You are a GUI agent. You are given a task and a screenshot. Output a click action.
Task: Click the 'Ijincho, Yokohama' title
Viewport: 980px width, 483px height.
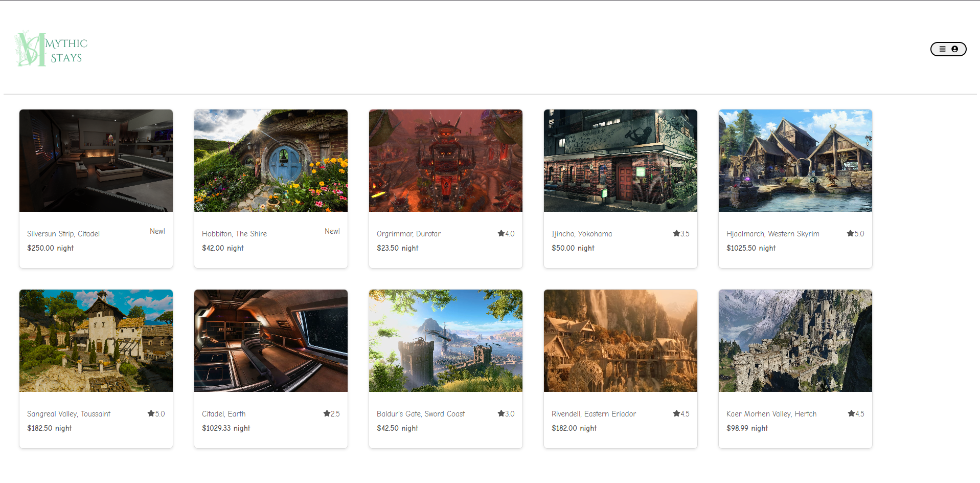(x=582, y=234)
